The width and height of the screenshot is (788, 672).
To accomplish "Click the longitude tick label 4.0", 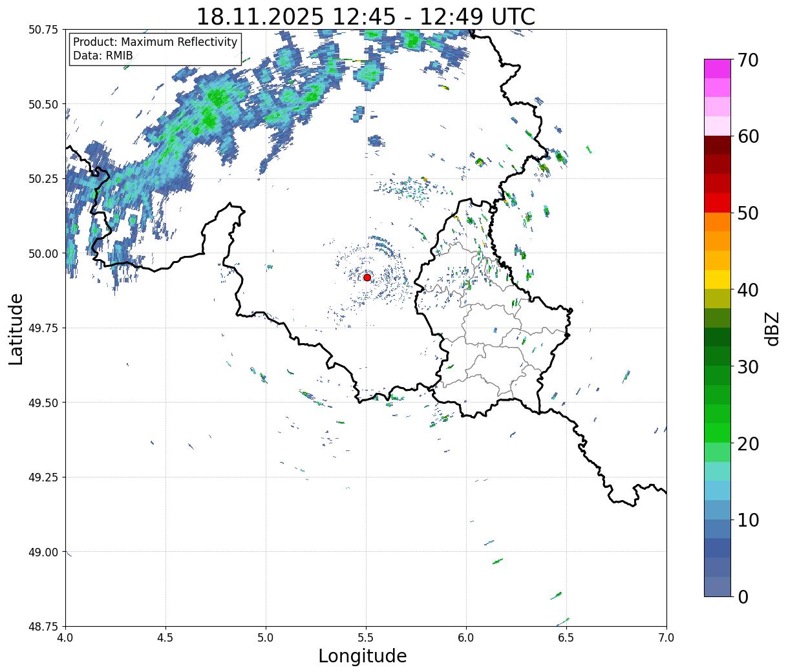I will point(65,638).
